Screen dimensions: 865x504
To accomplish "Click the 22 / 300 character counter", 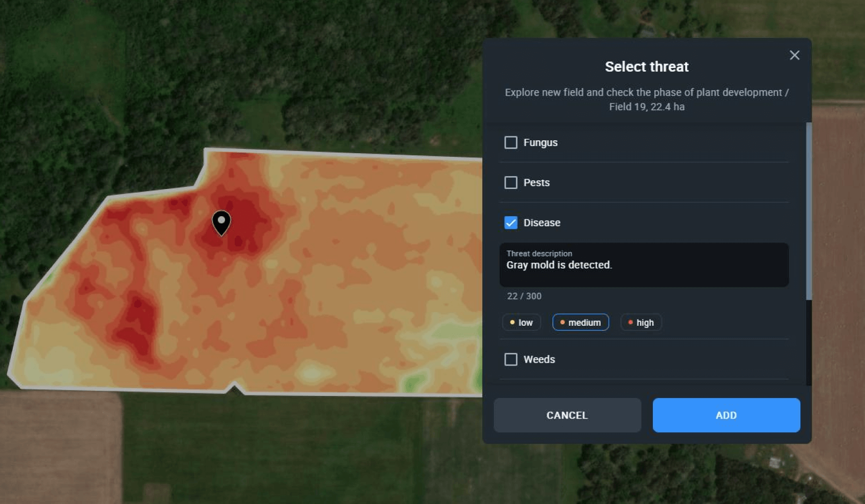I will [524, 296].
